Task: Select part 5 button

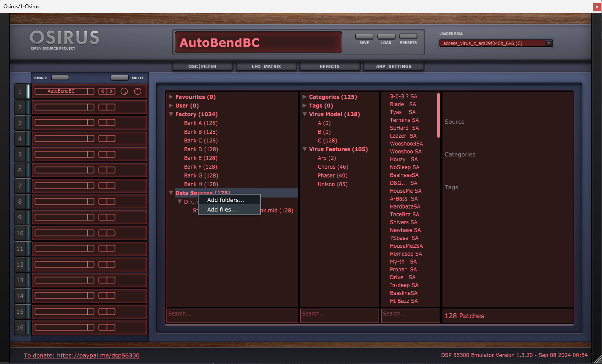Action: 20,155
